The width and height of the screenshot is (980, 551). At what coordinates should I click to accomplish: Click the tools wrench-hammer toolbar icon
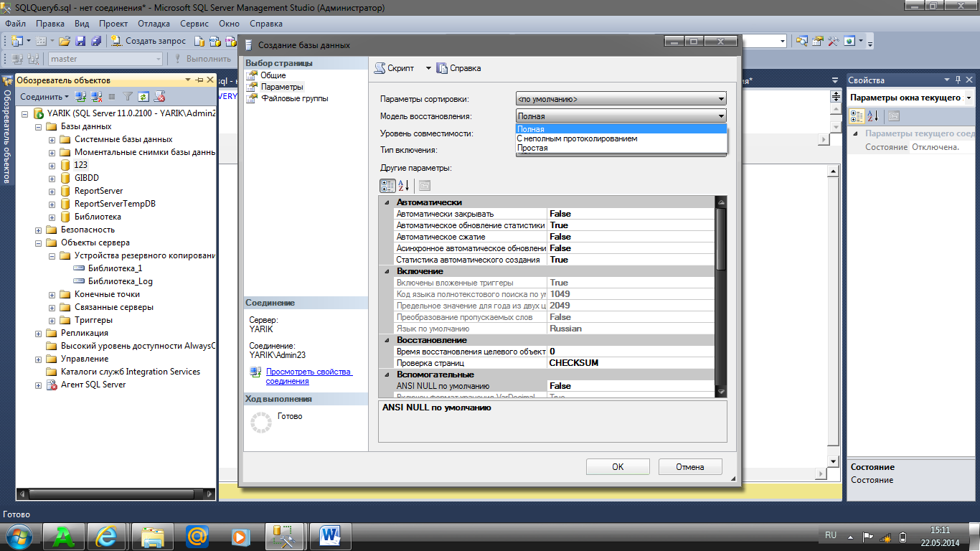pyautogui.click(x=833, y=41)
